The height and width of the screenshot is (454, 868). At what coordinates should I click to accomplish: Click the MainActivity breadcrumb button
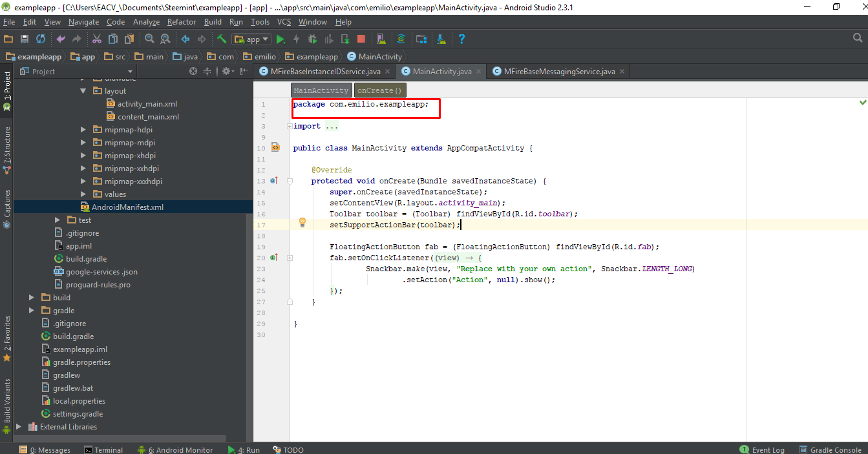(321, 90)
